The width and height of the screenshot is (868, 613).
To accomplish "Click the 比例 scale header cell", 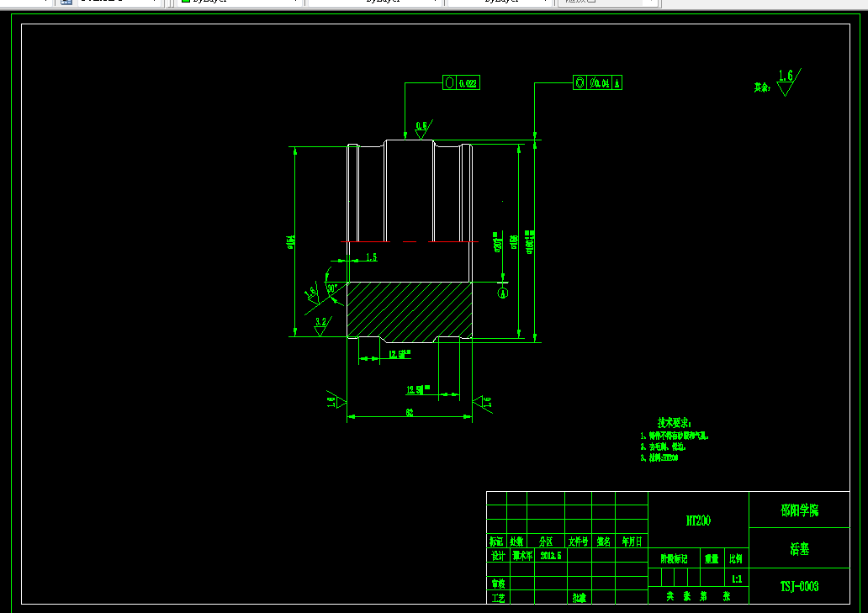I will pos(736,559).
